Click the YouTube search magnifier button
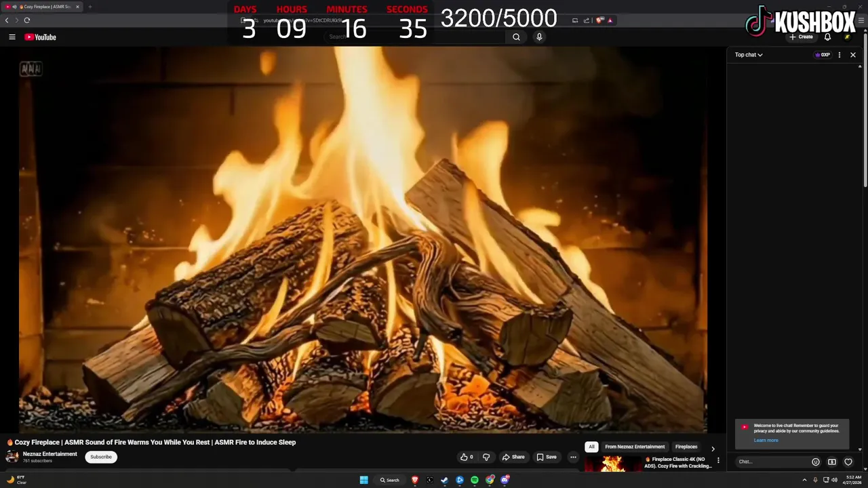The height and width of the screenshot is (488, 868). pyautogui.click(x=516, y=37)
